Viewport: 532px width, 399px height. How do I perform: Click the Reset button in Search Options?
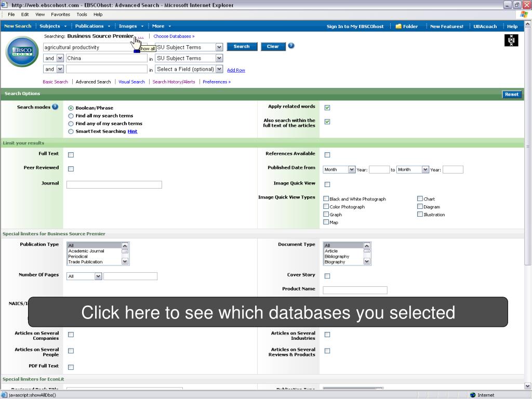(511, 95)
